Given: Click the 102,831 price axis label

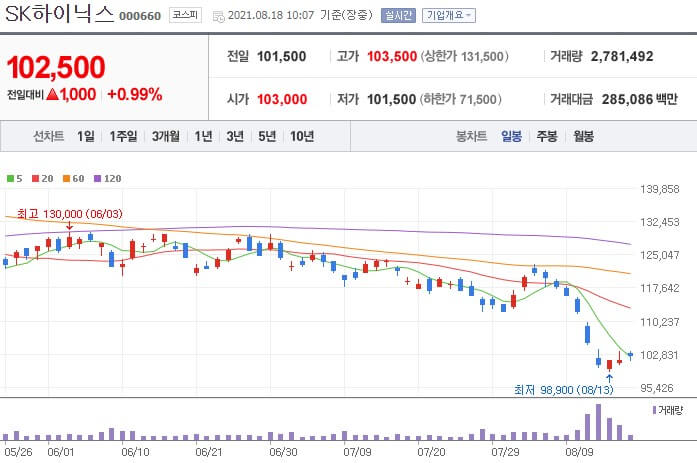Looking at the screenshot, I should 660,355.
